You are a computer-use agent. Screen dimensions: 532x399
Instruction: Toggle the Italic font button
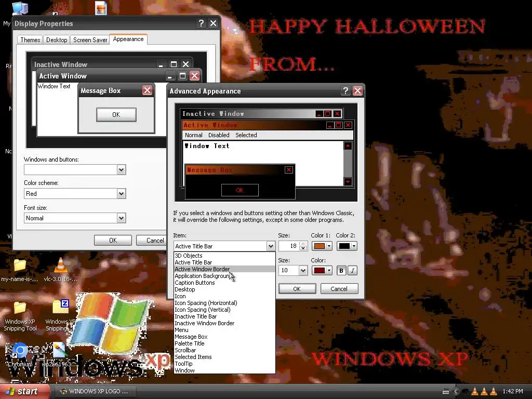(x=353, y=270)
